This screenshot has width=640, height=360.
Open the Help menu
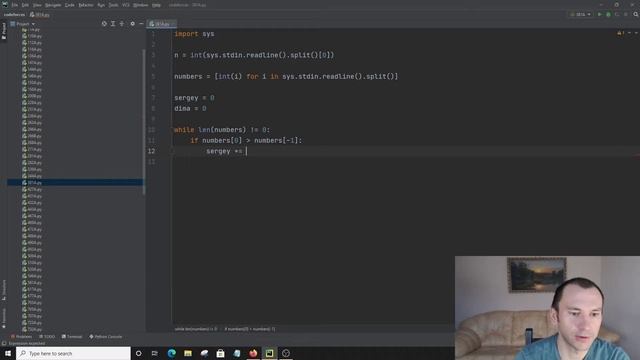point(156,5)
